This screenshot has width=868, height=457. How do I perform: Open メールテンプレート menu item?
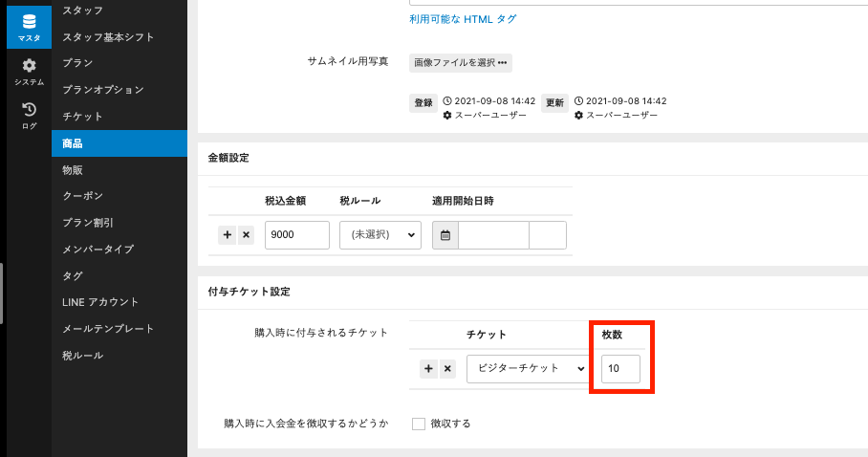coord(108,329)
